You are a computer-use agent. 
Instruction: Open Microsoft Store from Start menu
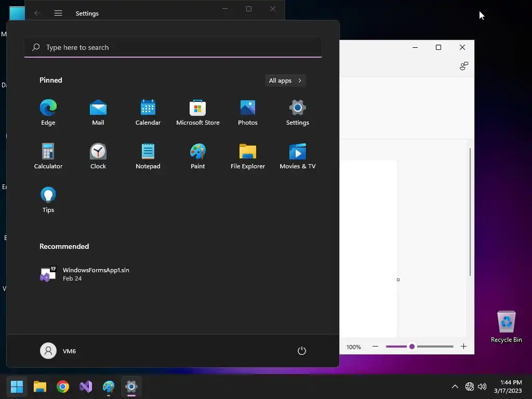click(198, 113)
